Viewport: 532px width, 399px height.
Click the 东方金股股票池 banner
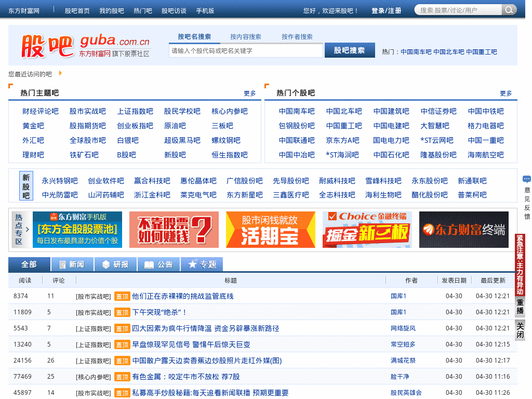click(77, 230)
